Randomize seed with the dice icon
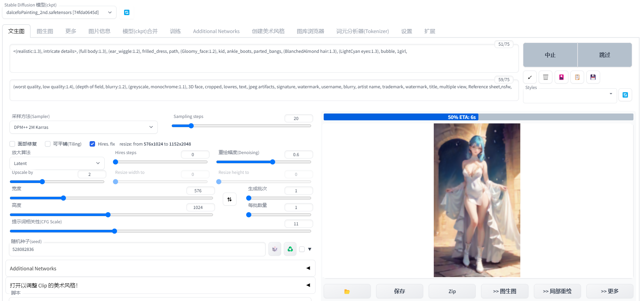 coord(275,249)
